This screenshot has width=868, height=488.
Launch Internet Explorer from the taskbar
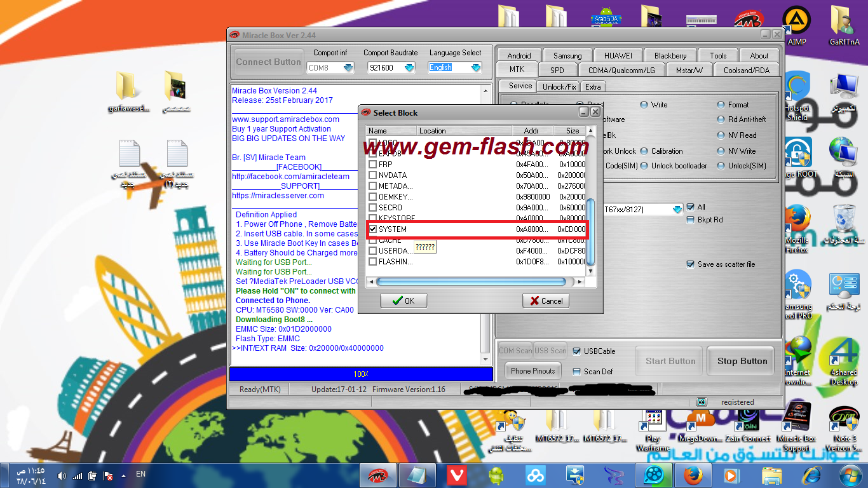(x=811, y=475)
